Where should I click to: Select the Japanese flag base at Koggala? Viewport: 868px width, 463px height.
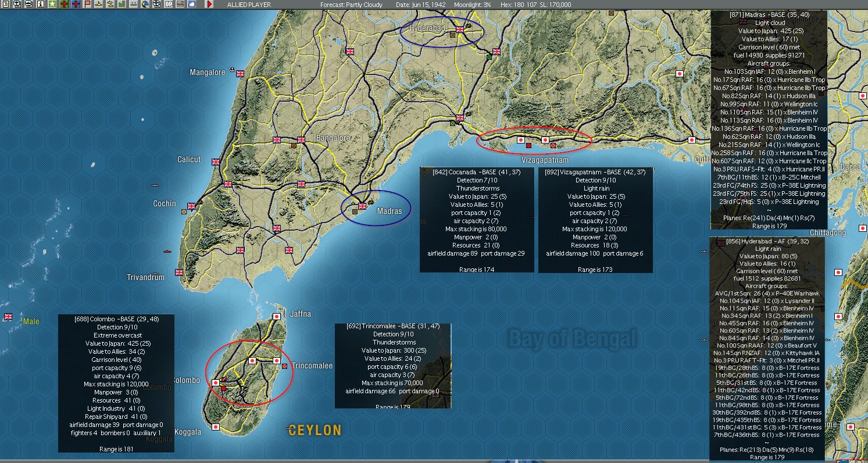pyautogui.click(x=216, y=427)
